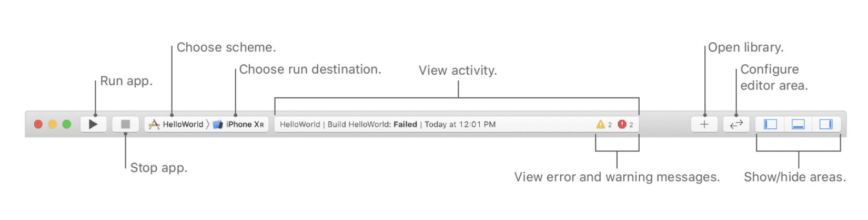Click the red close window button
This screenshot has width=868, height=220.
[38, 124]
